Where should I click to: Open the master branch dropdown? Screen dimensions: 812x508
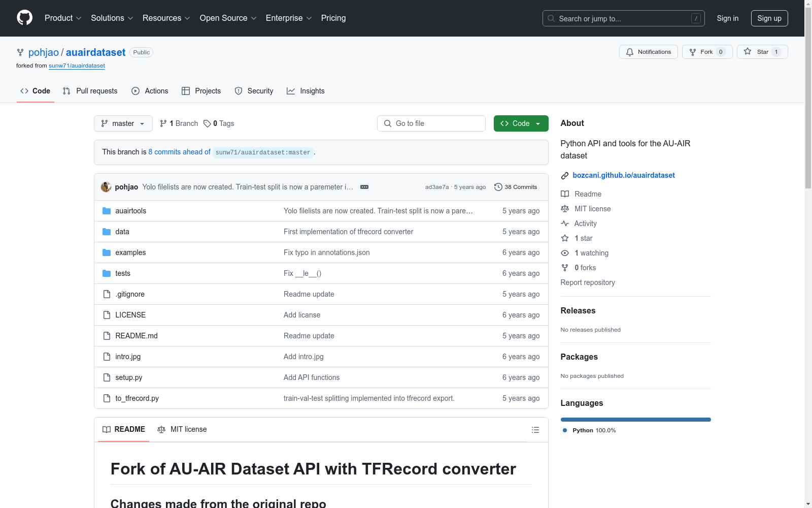pyautogui.click(x=123, y=123)
